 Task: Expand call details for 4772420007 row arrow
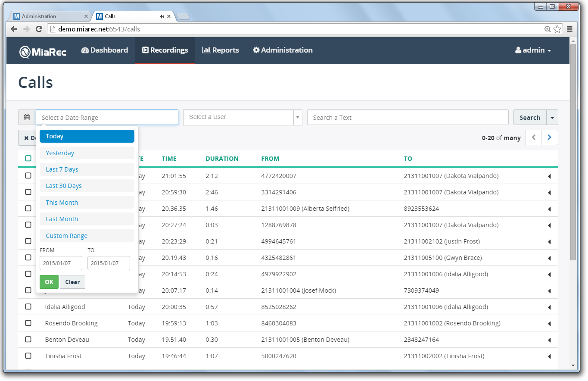click(549, 176)
